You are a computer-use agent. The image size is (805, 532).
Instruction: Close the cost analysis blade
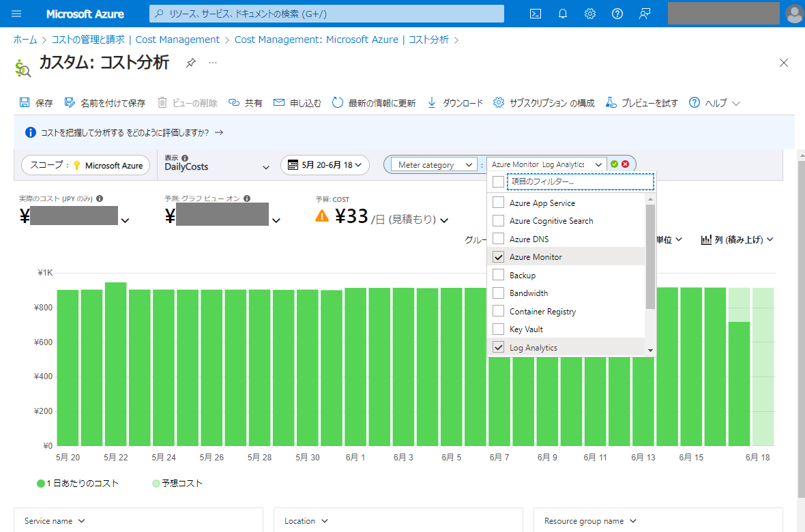coord(783,63)
